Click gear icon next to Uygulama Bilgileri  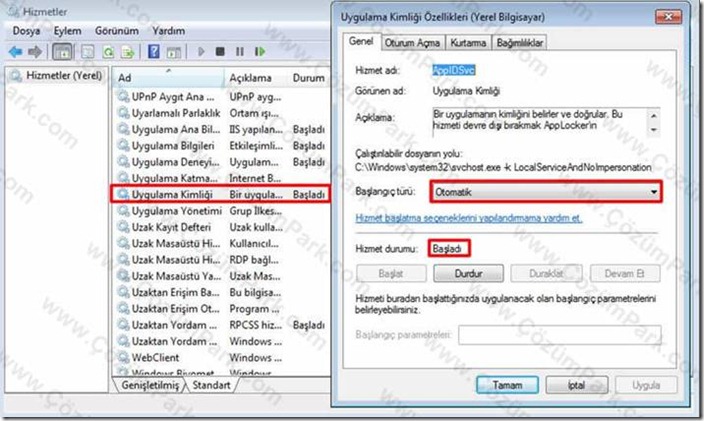(123, 145)
